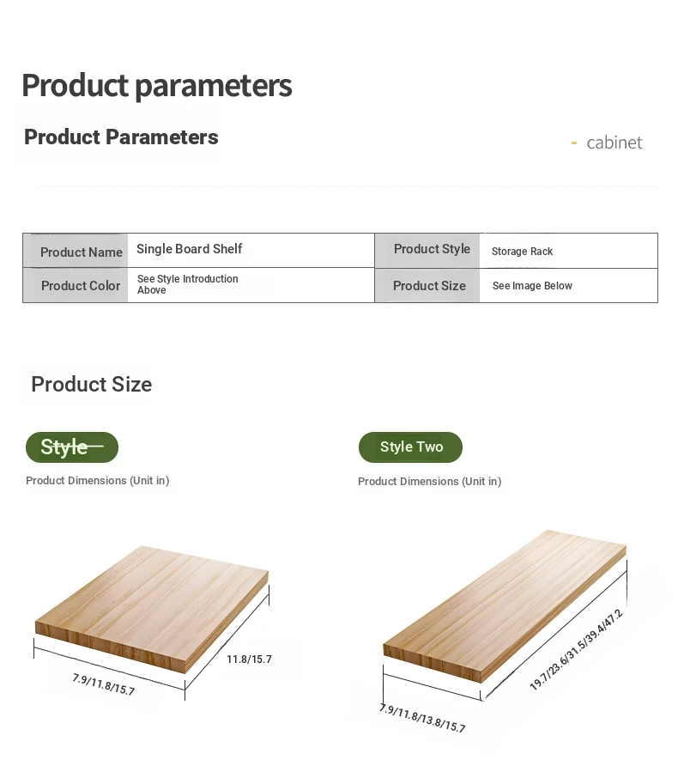Click the Storage Rack value
678x784 pixels.
click(x=522, y=252)
